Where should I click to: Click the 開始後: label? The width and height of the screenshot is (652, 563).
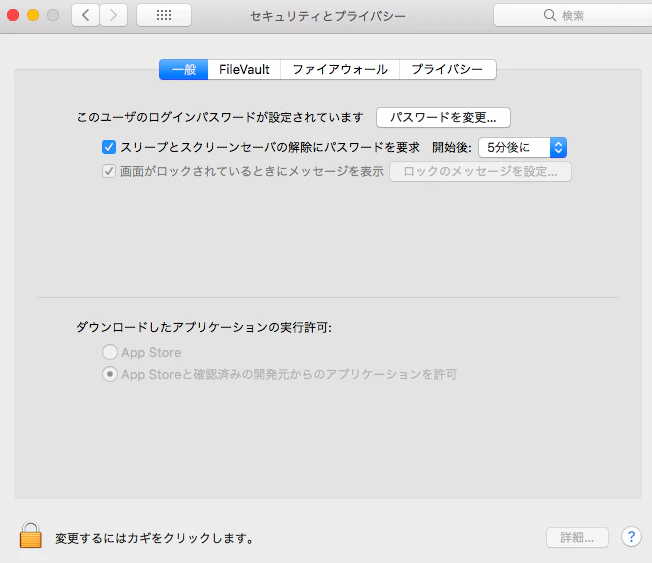pyautogui.click(x=452, y=147)
